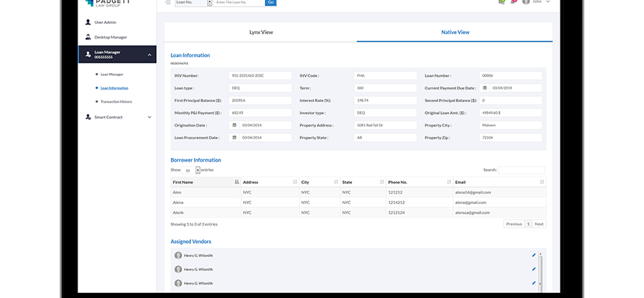Switch to the Lynx View tab
Image resolution: width=644 pixels, height=298 pixels.
pyautogui.click(x=260, y=33)
